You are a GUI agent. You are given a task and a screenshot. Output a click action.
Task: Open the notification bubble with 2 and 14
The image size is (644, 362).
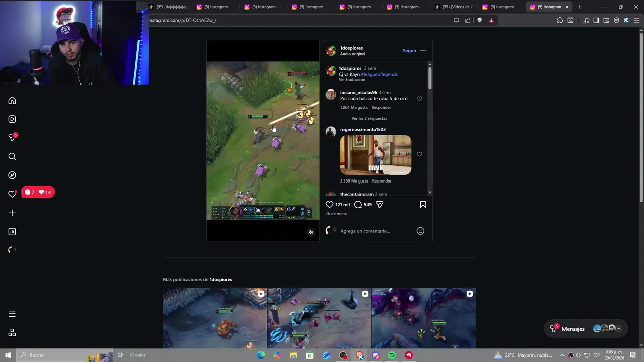click(x=38, y=192)
